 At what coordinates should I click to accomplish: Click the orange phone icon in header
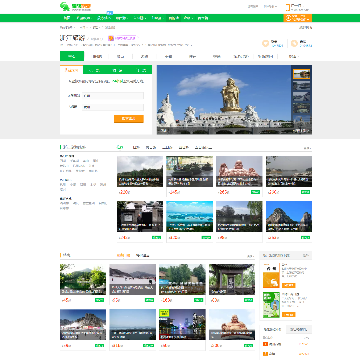coord(287,7)
